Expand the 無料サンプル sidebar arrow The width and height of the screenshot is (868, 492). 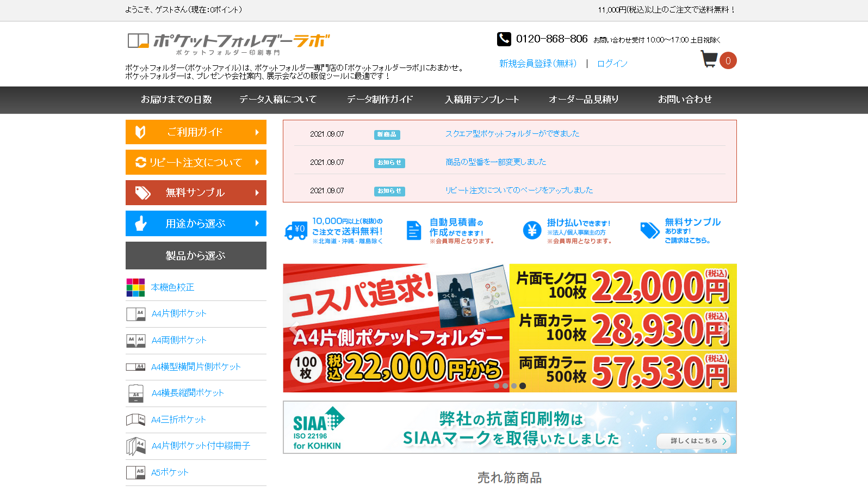[257, 193]
